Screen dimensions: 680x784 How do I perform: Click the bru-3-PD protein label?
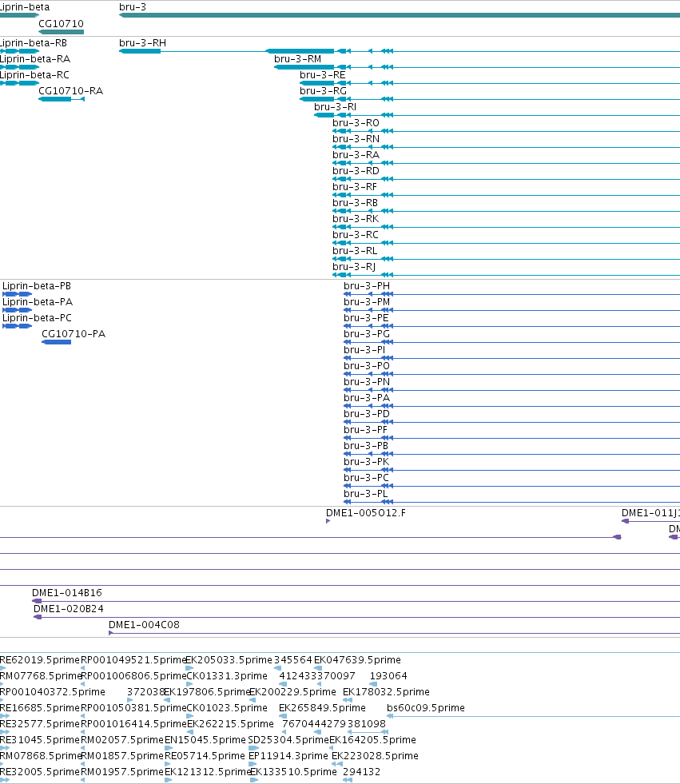click(x=367, y=414)
